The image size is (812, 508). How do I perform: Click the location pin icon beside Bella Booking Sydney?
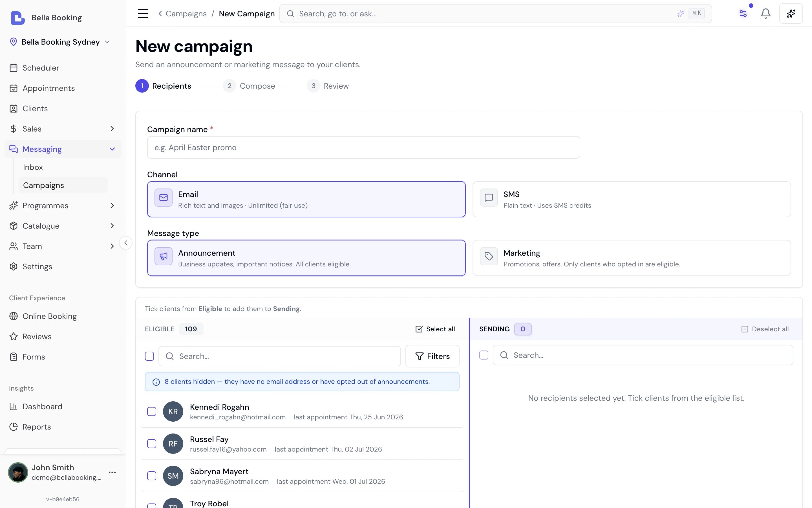pyautogui.click(x=14, y=42)
